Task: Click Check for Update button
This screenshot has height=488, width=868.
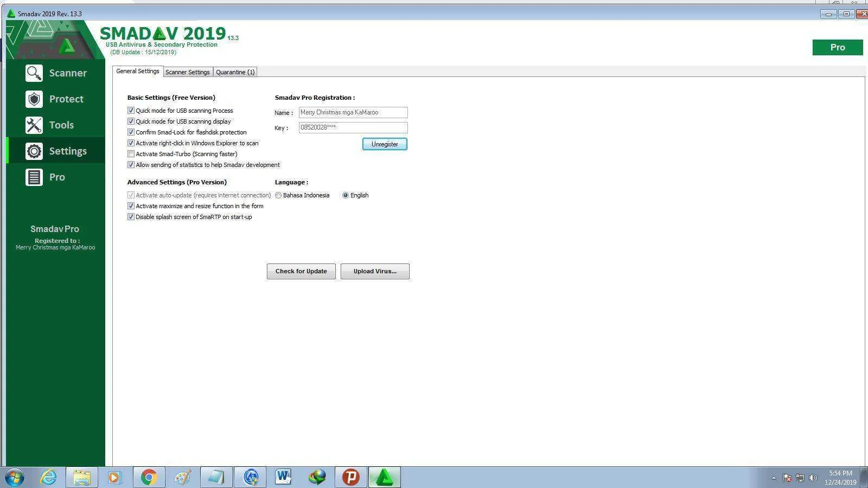Action: 301,271
